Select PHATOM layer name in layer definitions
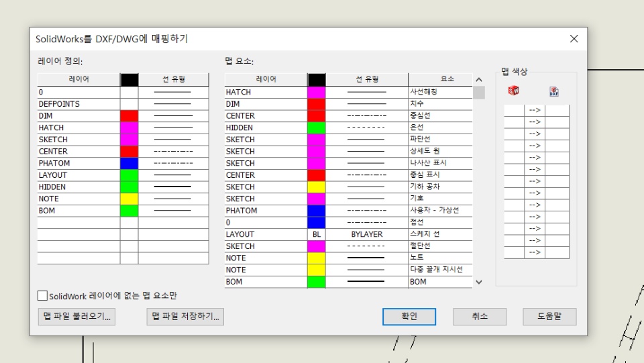644x363 pixels. point(79,163)
